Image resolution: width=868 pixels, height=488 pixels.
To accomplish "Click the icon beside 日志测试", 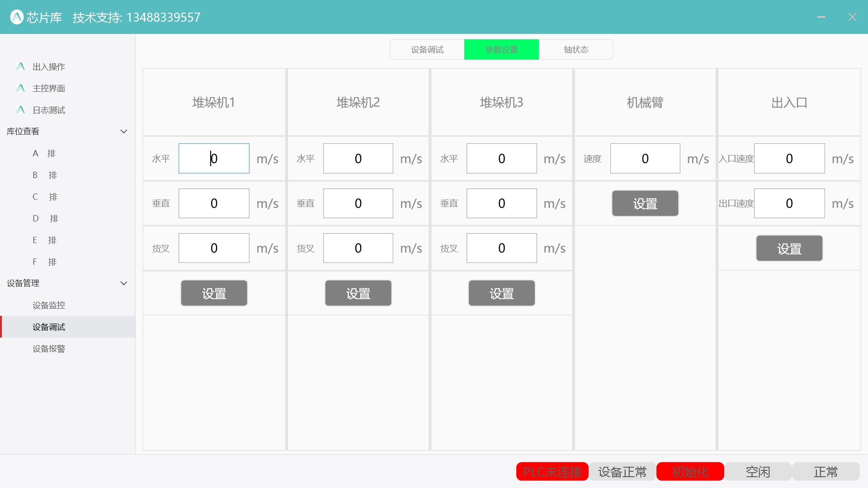I will [x=20, y=110].
